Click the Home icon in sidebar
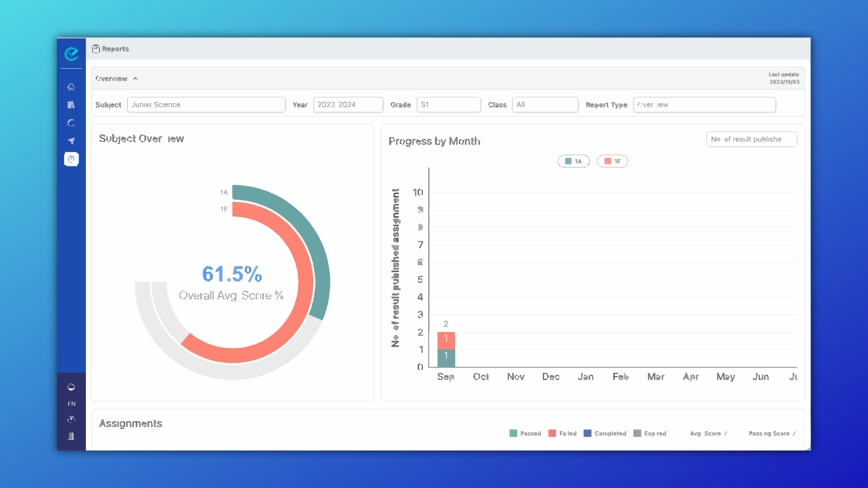Screen dimensions: 868x488 tap(71, 87)
